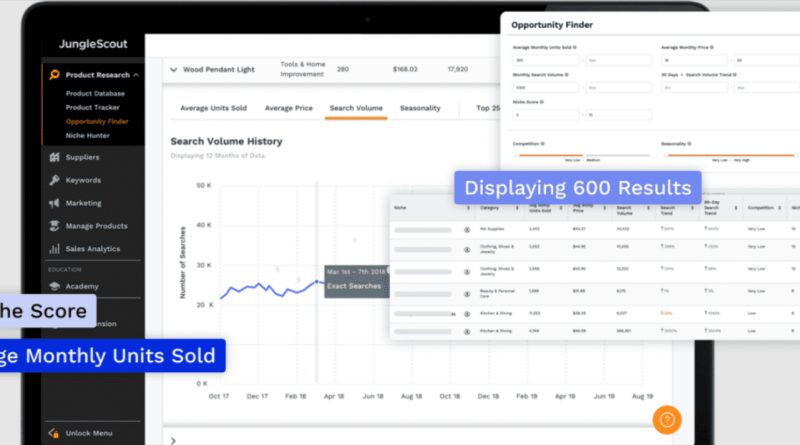The image size is (800, 445).
Task: Click the Product Research magnifier icon
Action: [x=54, y=75]
